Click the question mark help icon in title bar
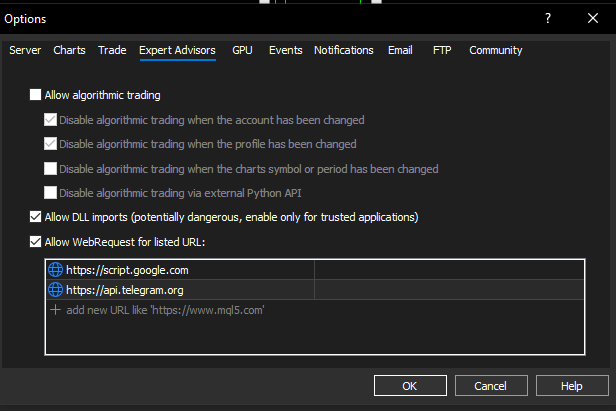 (x=548, y=18)
